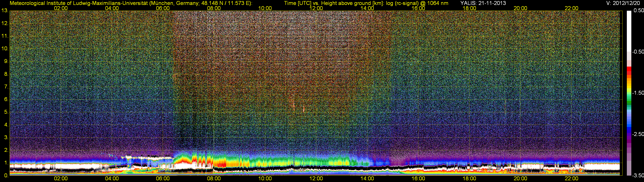Click the '-3.50' color scale value

[x=638, y=176]
